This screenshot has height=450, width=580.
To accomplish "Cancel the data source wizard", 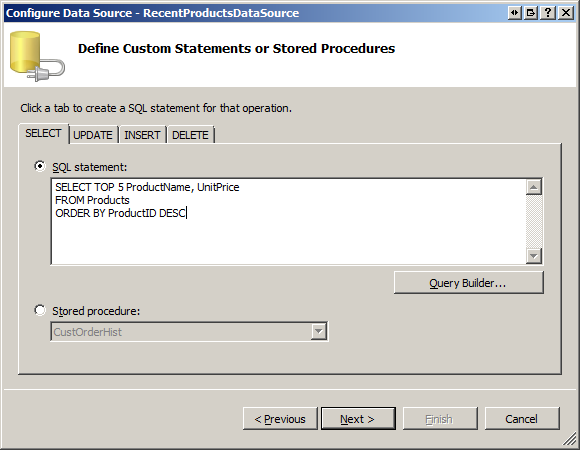I will (x=522, y=419).
